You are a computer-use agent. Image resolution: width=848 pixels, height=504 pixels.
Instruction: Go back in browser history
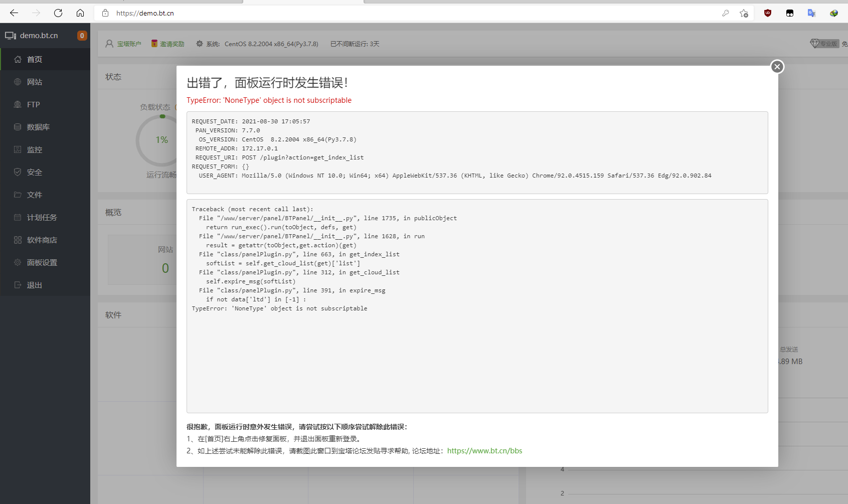tap(14, 13)
